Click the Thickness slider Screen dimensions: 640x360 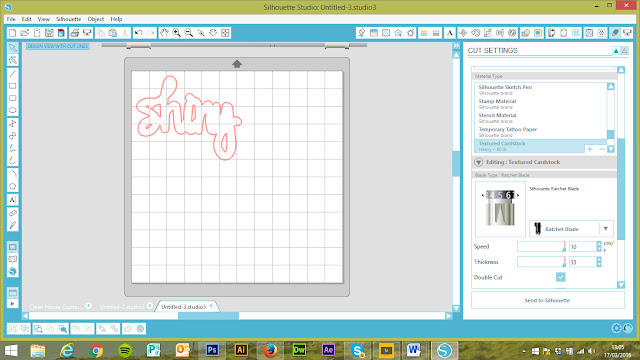pyautogui.click(x=541, y=262)
